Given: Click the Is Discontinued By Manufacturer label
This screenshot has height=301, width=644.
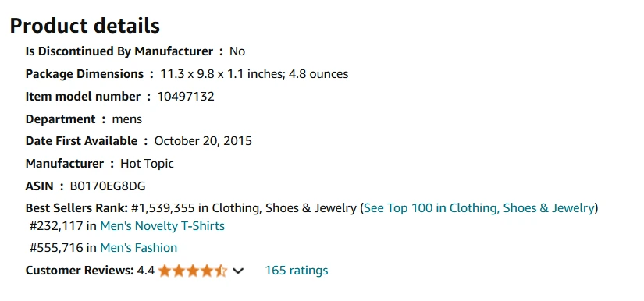Looking at the screenshot, I should pos(119,51).
